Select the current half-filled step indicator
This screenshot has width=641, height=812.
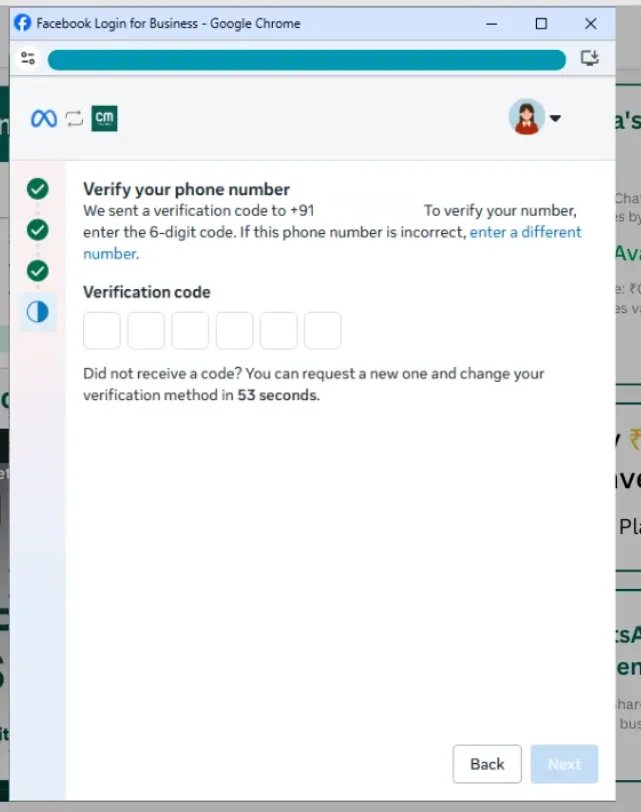(38, 312)
